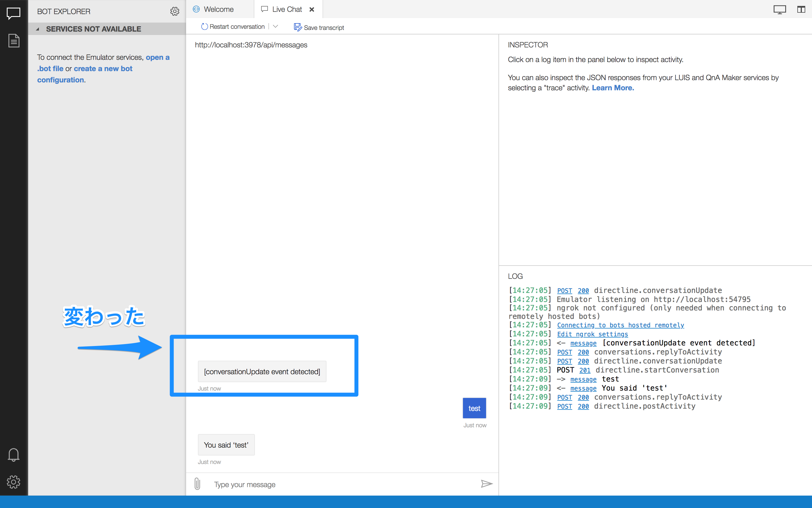Click the Welcome tab icon
Screen dimensions: 812x508
pos(196,9)
